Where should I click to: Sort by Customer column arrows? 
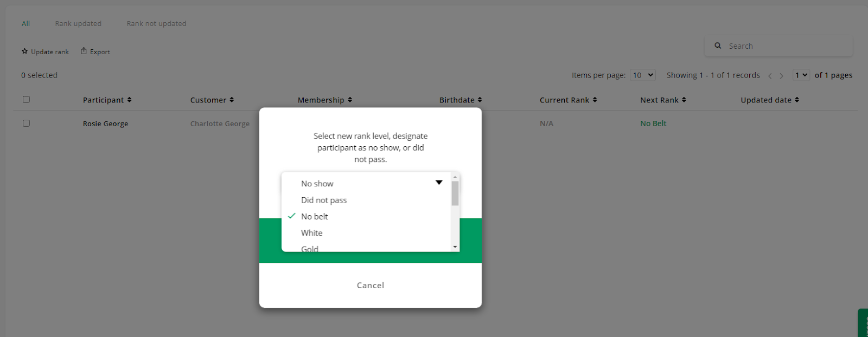[232, 100]
